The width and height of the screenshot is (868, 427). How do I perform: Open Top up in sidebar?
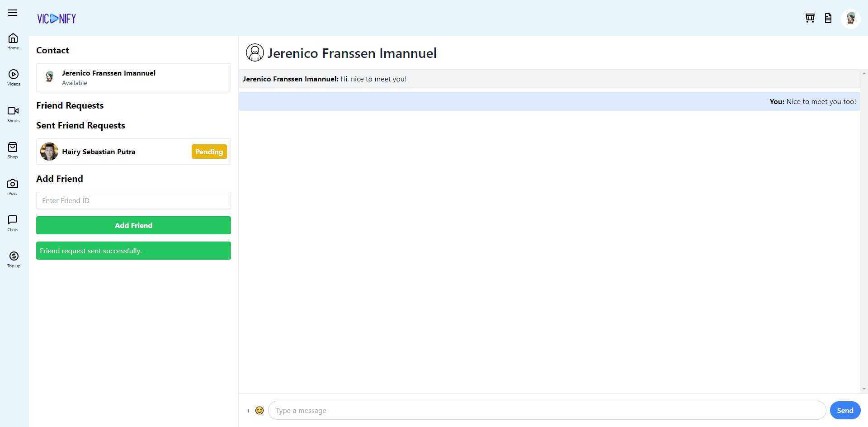(14, 259)
